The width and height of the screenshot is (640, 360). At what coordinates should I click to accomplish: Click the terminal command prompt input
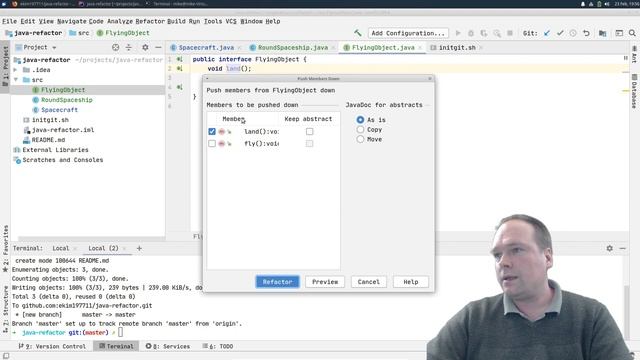[120, 333]
